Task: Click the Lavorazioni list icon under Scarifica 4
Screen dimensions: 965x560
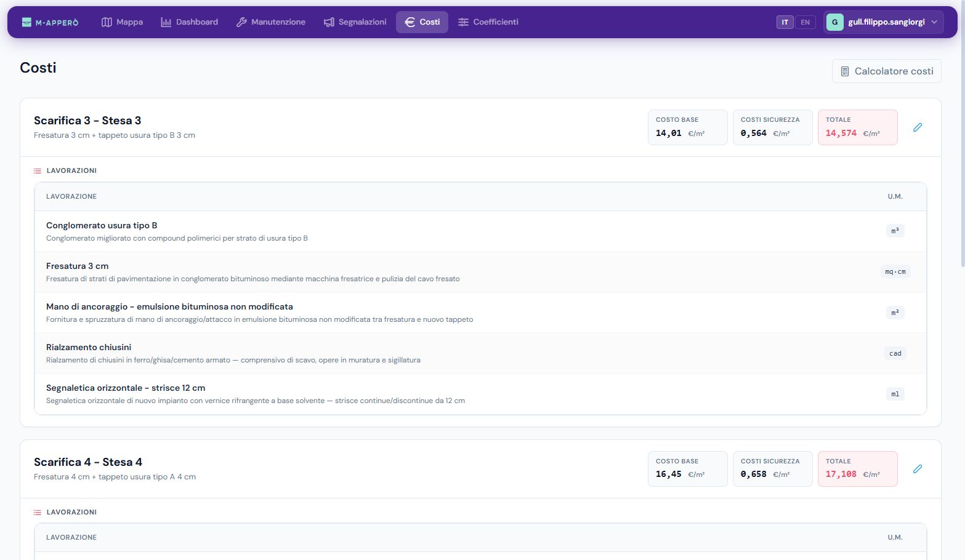Action: (38, 513)
